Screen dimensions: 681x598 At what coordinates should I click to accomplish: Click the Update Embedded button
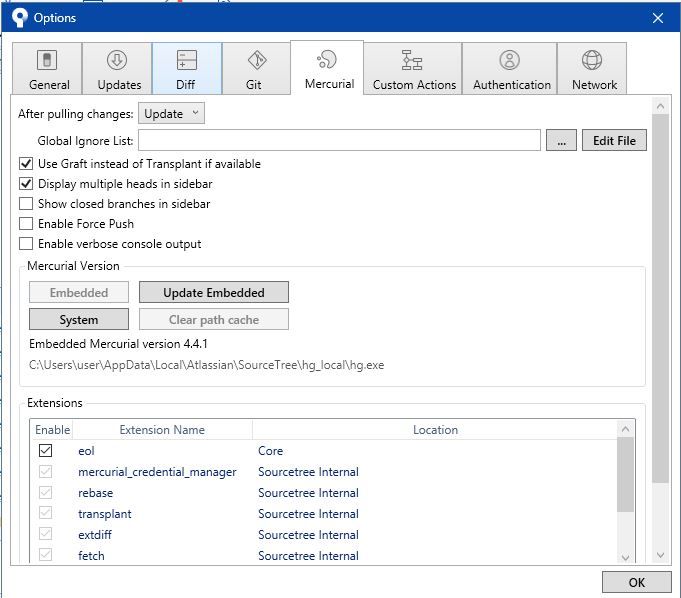tap(214, 292)
